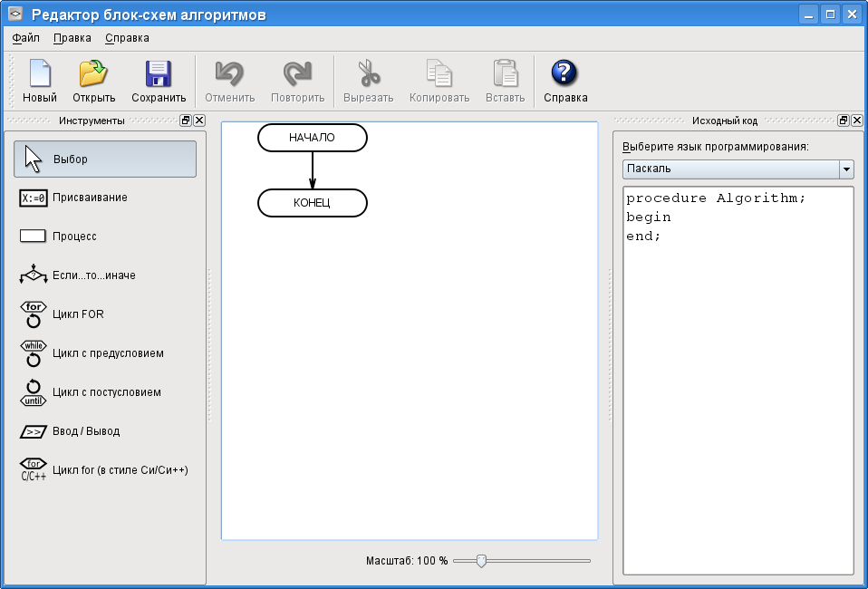Open the Справка menu in menu bar
The image size is (868, 589).
(x=127, y=38)
